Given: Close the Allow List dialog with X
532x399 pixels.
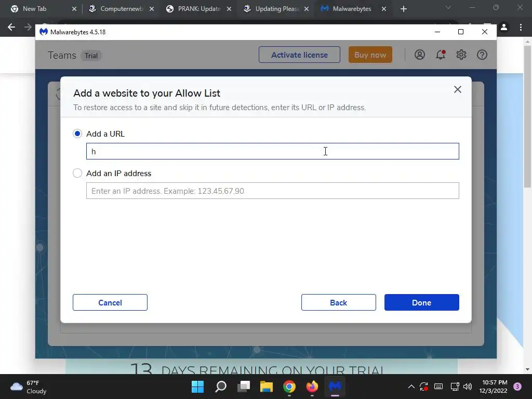Looking at the screenshot, I should pyautogui.click(x=457, y=89).
